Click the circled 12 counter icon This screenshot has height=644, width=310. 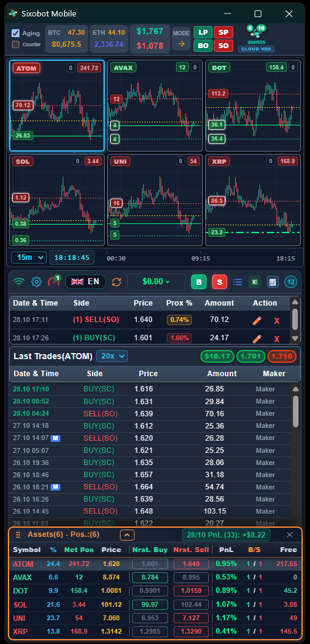coord(291,282)
